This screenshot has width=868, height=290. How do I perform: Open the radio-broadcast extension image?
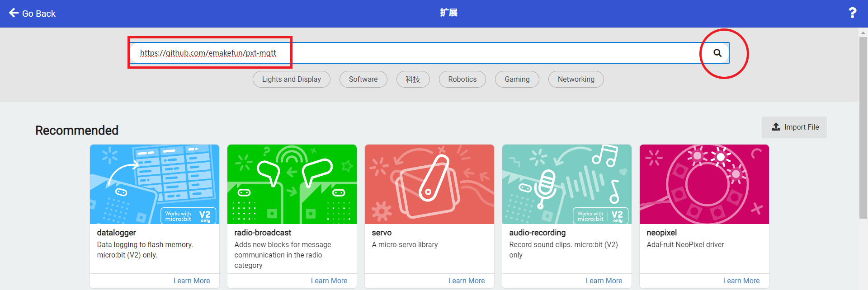point(292,184)
